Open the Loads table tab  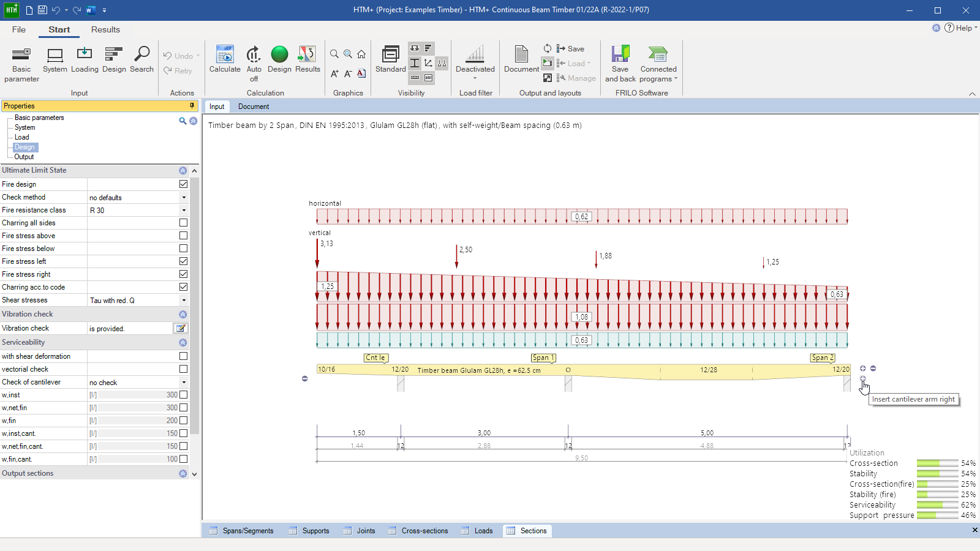tap(477, 531)
